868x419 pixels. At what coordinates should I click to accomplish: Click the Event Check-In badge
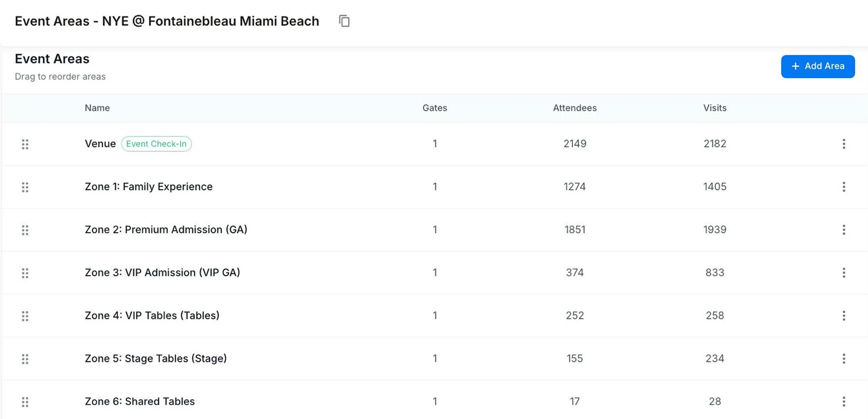pyautogui.click(x=156, y=144)
